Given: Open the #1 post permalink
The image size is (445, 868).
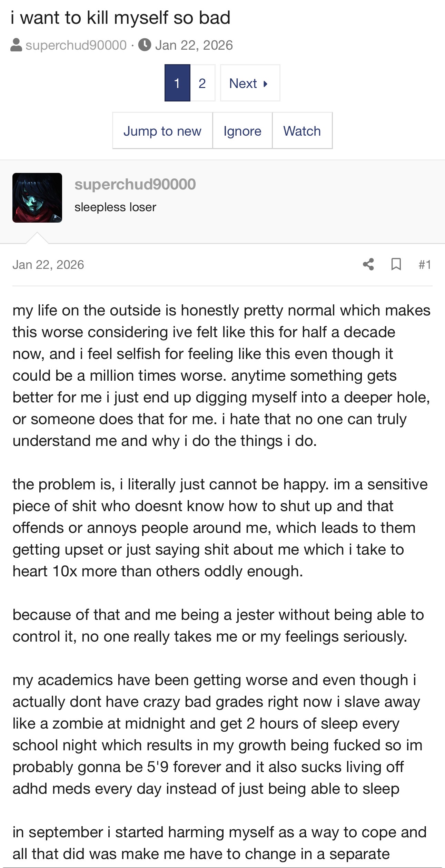Looking at the screenshot, I should (425, 265).
